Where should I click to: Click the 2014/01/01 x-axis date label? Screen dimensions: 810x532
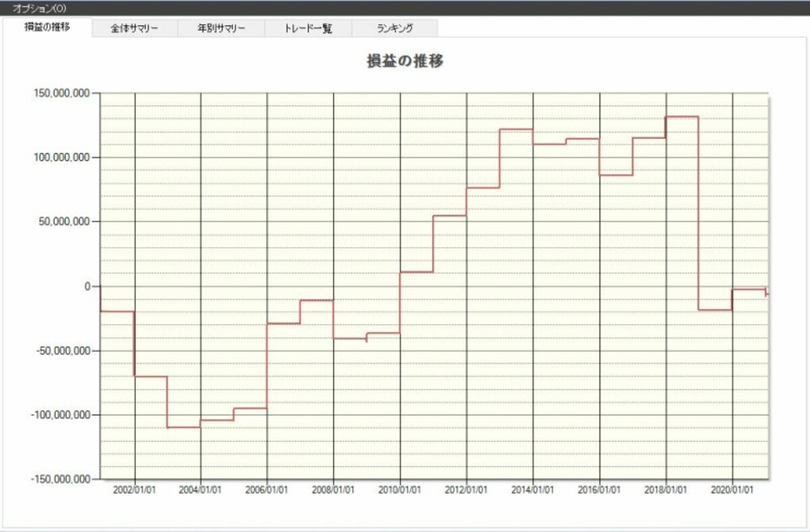click(533, 489)
